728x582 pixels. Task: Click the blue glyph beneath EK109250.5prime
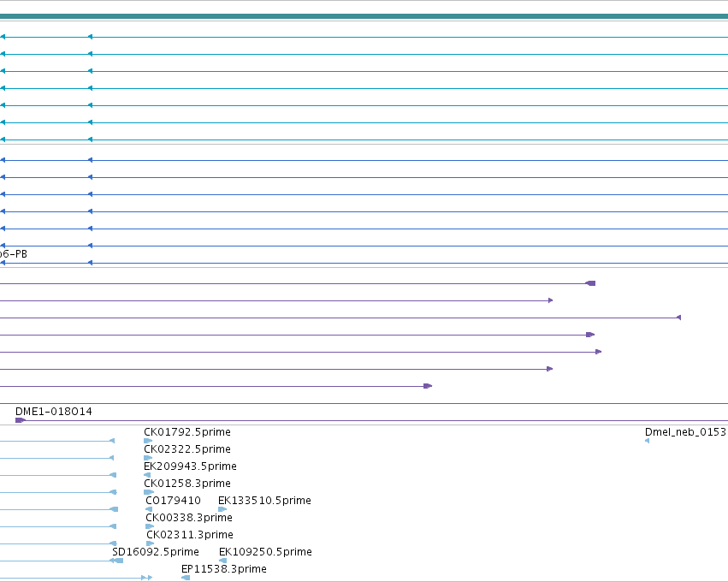223,561
